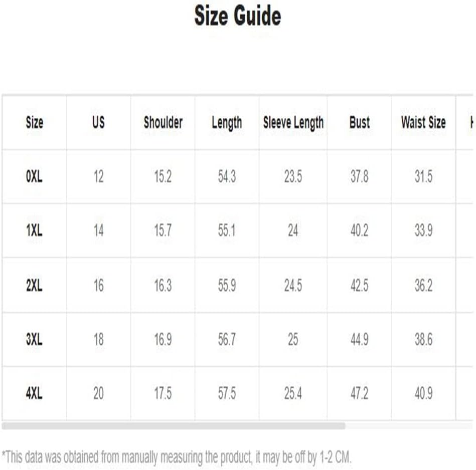Select the Size column header
The image size is (476, 470).
coord(34,122)
